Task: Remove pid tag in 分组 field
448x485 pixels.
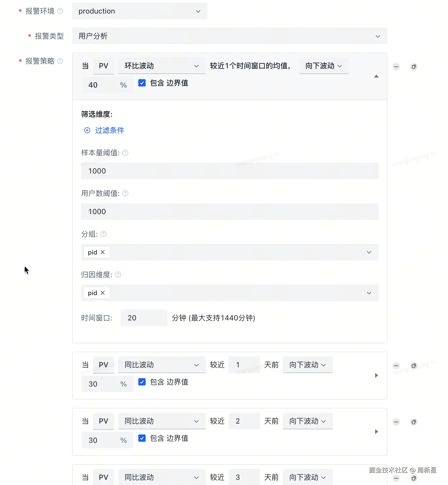Action: [103, 252]
